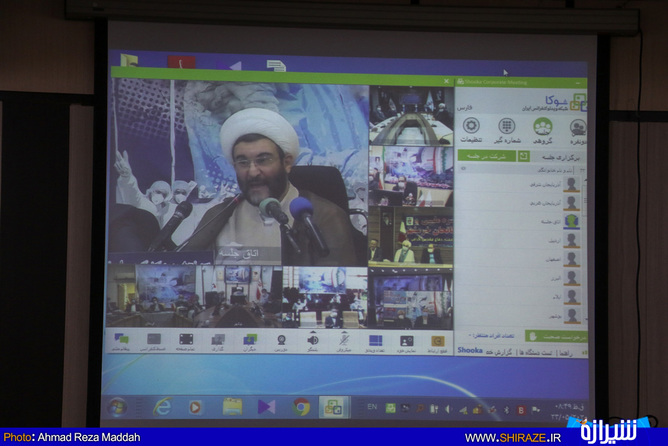Select the meeting room (اتاق جلسه) participant row
668x446 pixels.
pyautogui.click(x=520, y=222)
